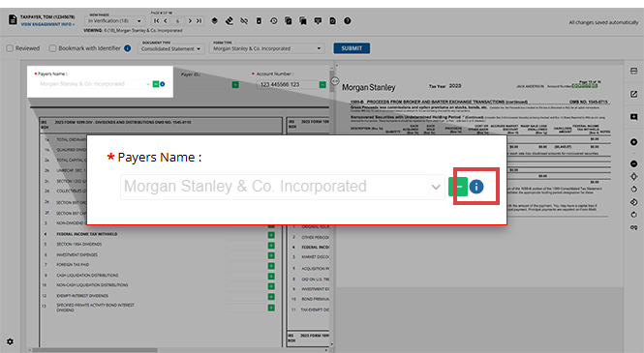The width and height of the screenshot is (644, 353).
Task: Click green box for Non-Cash Liquidation Distributions
Action: (271, 286)
